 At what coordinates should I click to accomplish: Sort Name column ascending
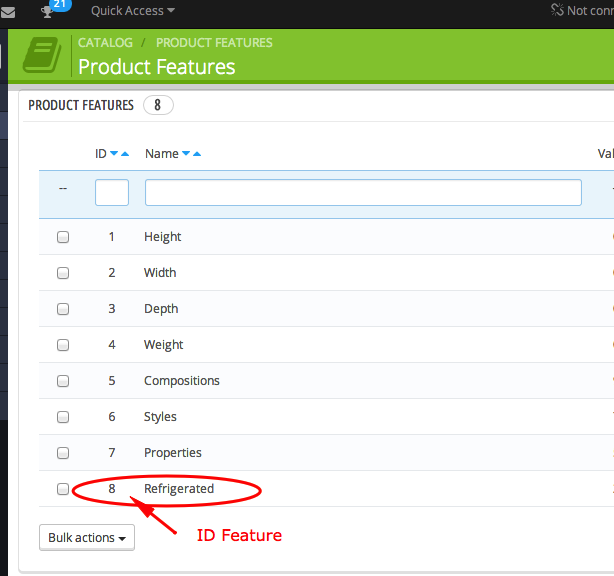tap(197, 154)
